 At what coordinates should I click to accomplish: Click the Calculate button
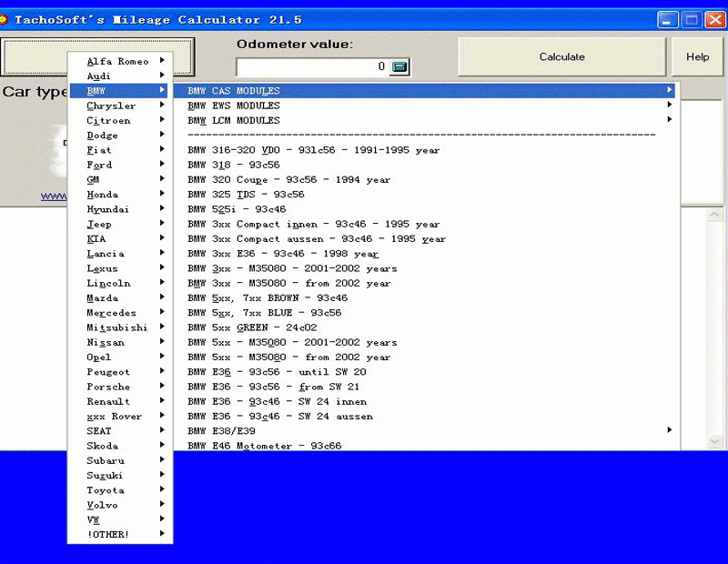561,57
